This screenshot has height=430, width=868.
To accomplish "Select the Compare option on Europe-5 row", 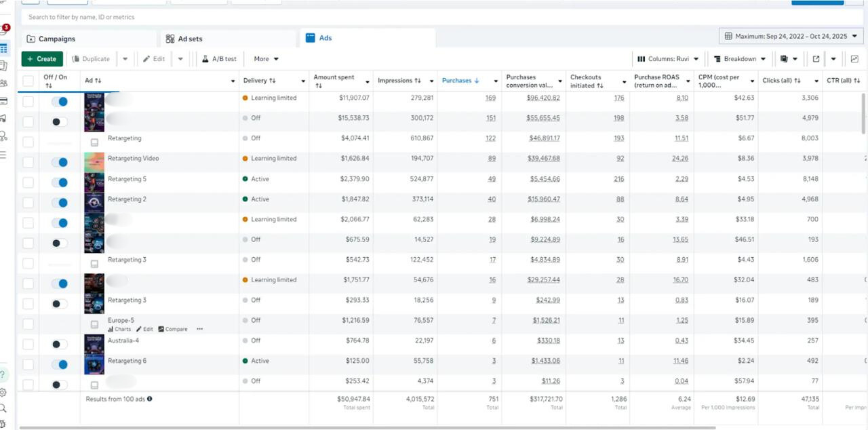I will coord(174,329).
